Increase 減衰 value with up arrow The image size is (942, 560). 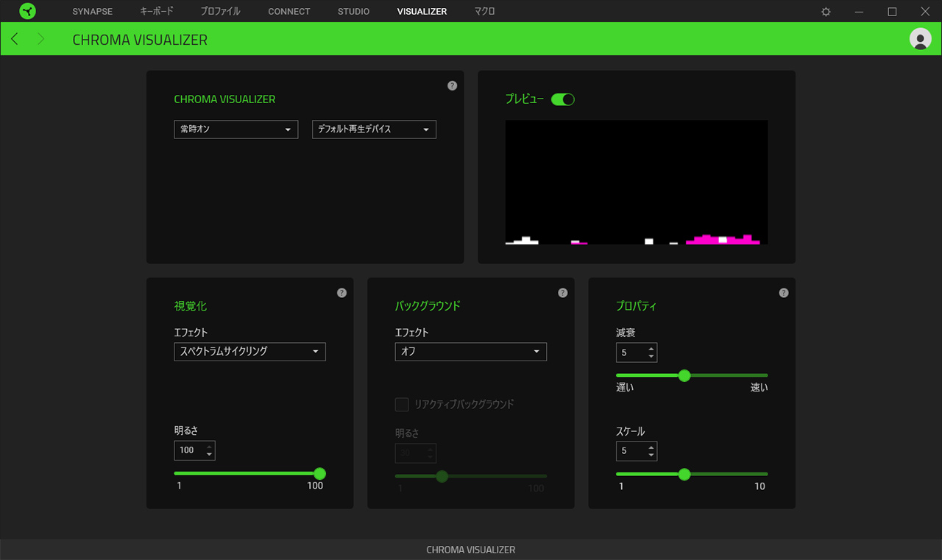[651, 348]
